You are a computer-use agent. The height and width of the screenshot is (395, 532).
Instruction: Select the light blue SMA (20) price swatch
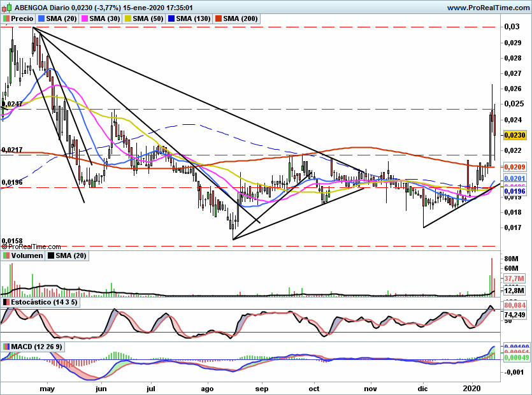tap(41, 18)
